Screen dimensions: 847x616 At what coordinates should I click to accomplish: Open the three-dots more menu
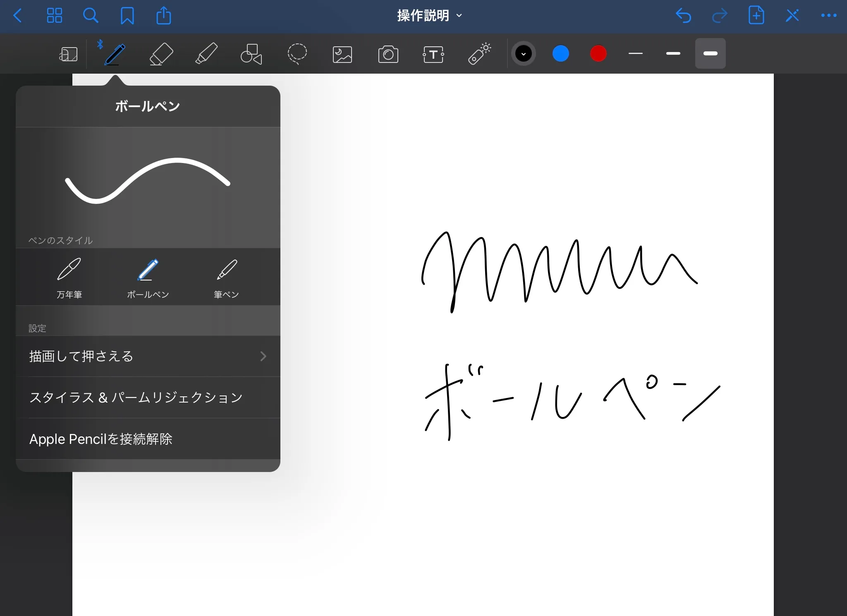pos(828,16)
